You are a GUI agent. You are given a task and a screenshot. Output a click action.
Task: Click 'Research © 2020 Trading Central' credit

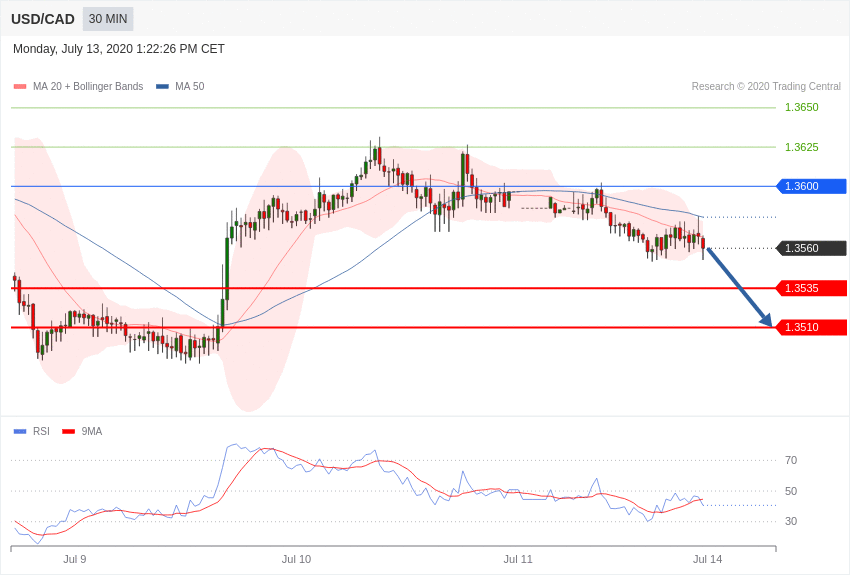point(766,87)
